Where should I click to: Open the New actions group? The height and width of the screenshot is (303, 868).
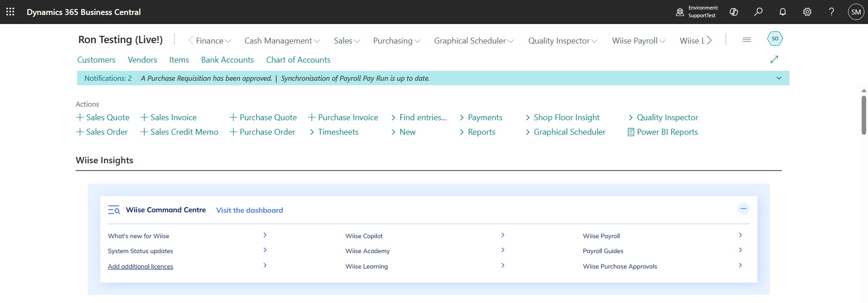click(x=403, y=132)
